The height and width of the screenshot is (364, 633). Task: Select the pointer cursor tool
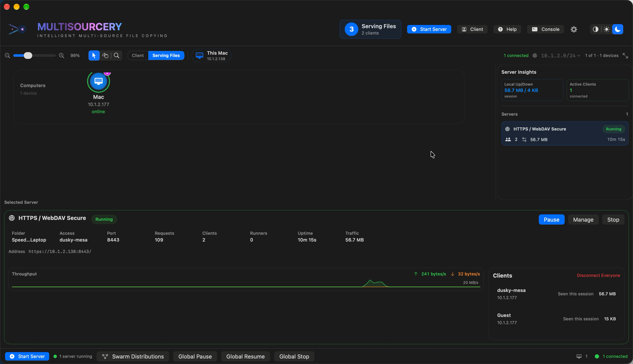(94, 56)
